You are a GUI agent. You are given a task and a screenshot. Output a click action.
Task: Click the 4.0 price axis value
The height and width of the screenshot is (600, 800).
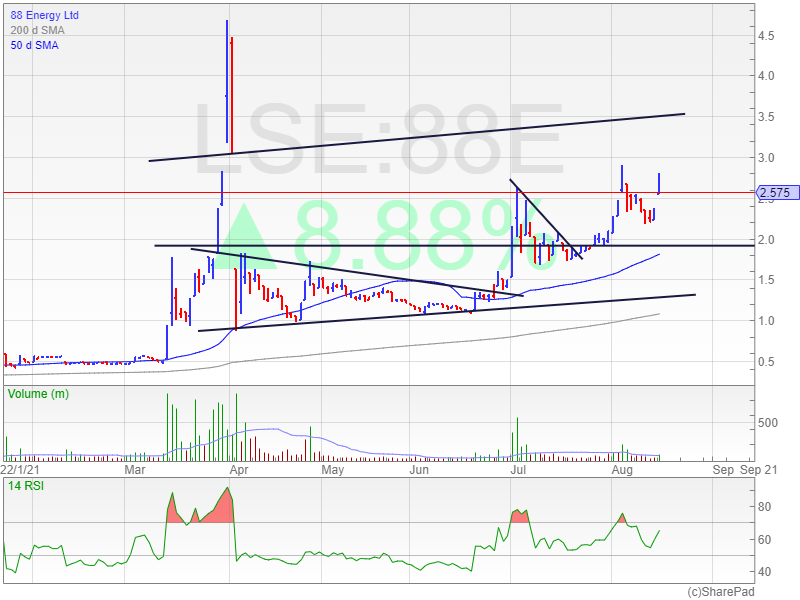[x=766, y=76]
